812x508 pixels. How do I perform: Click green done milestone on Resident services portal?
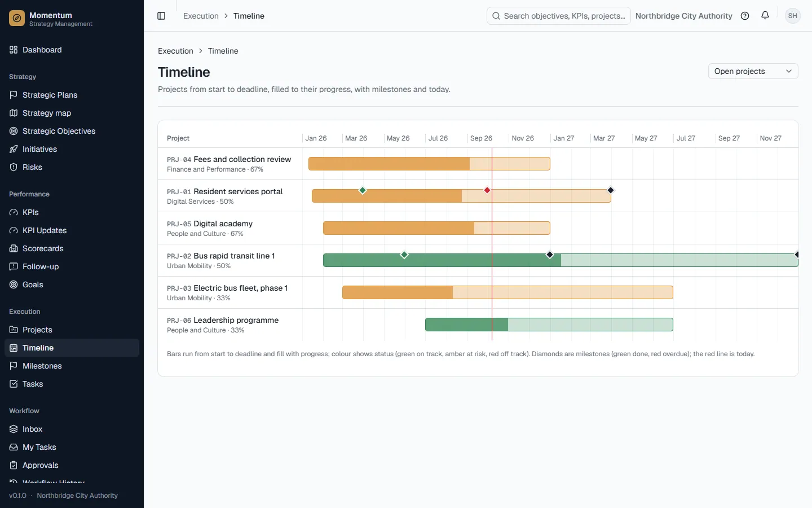coord(363,190)
